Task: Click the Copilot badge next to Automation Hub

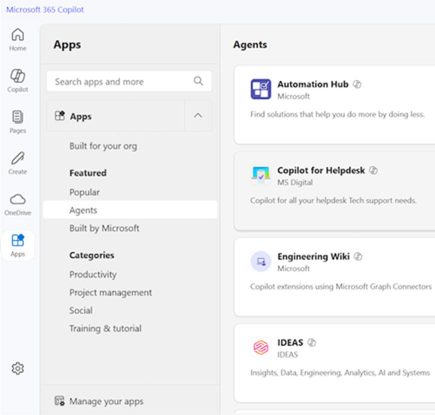Action: coord(357,84)
